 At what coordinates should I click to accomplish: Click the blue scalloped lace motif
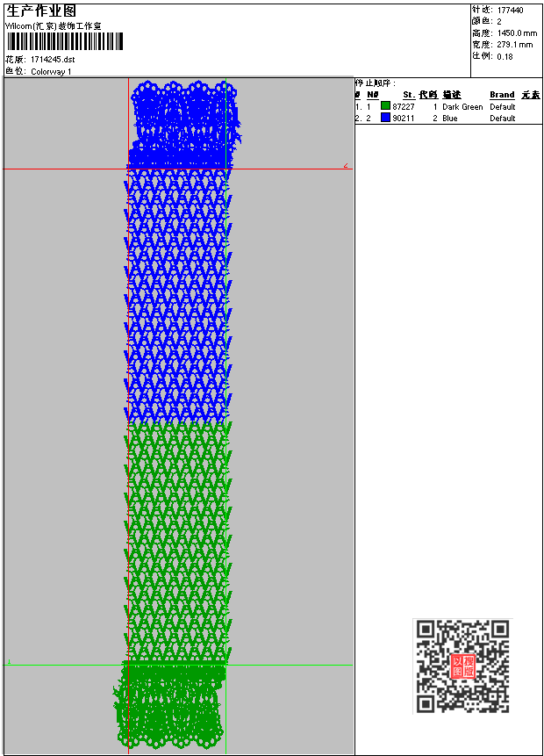tap(184, 124)
